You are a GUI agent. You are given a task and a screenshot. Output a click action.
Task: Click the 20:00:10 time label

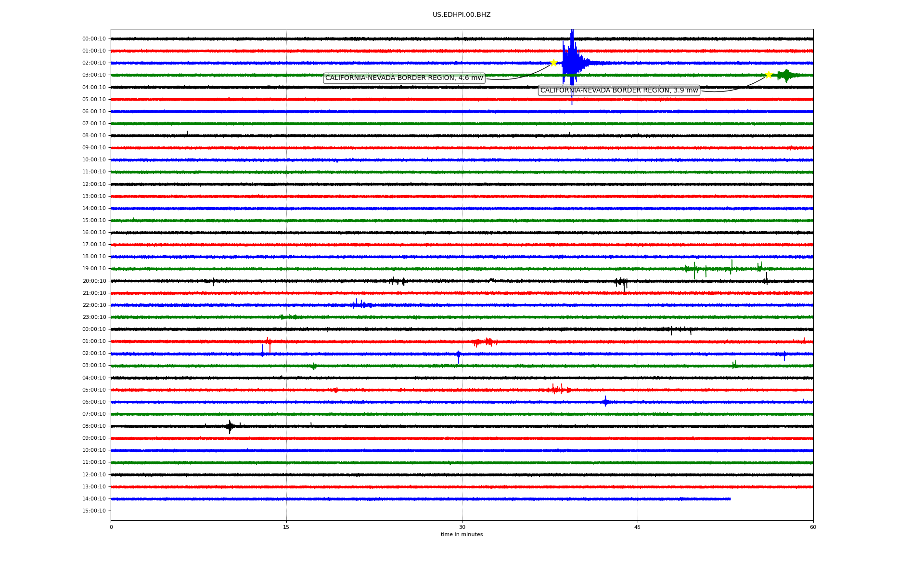(x=94, y=281)
